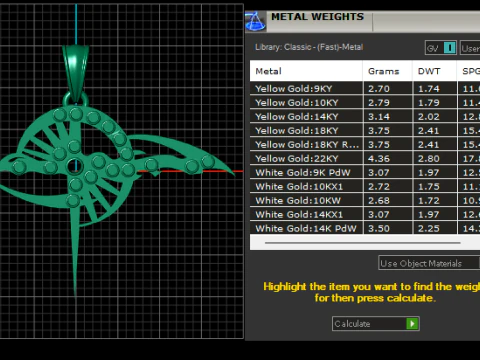Click the Library: Classic - (Fast)-Metal label
Viewport: 480px width, 360px height.
click(x=309, y=47)
